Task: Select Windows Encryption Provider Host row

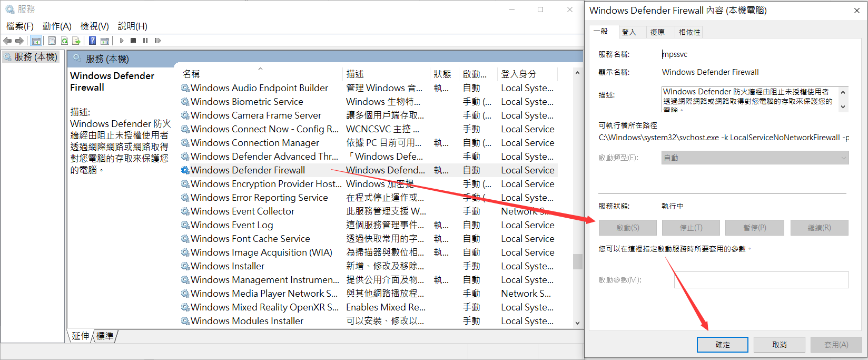Action: pos(369,184)
